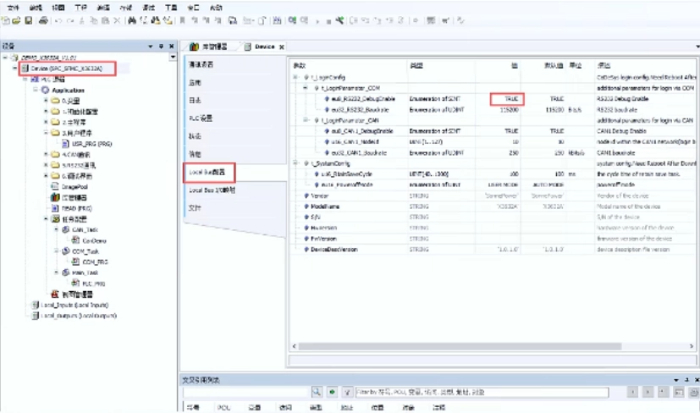700x413 pixels.
Task: Click the Open file toolbar icon
Action: [x=18, y=20]
